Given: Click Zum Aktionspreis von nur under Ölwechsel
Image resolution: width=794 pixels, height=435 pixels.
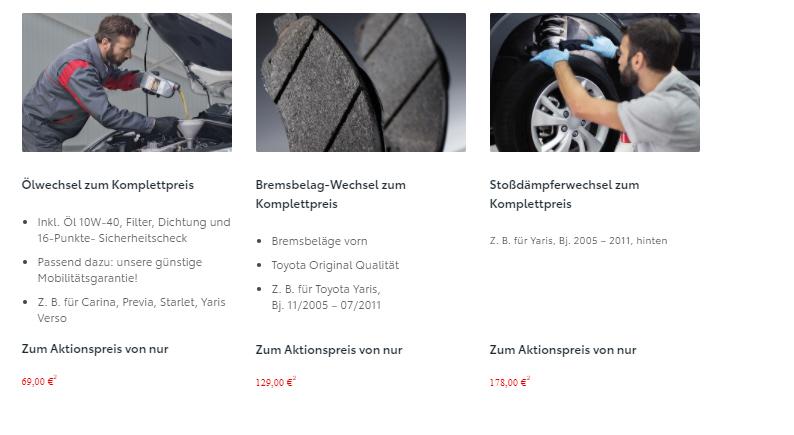Looking at the screenshot, I should pyautogui.click(x=95, y=349).
